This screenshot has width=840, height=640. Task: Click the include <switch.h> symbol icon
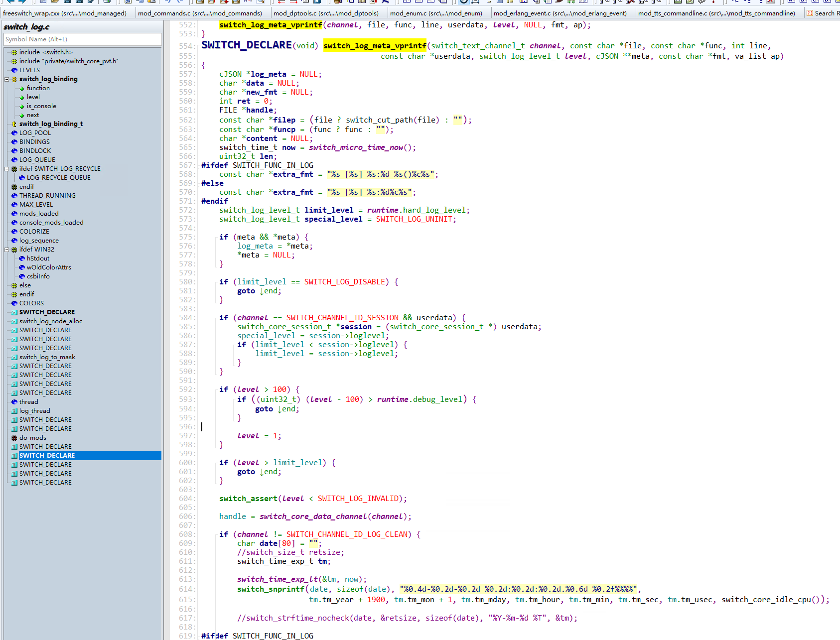14,52
